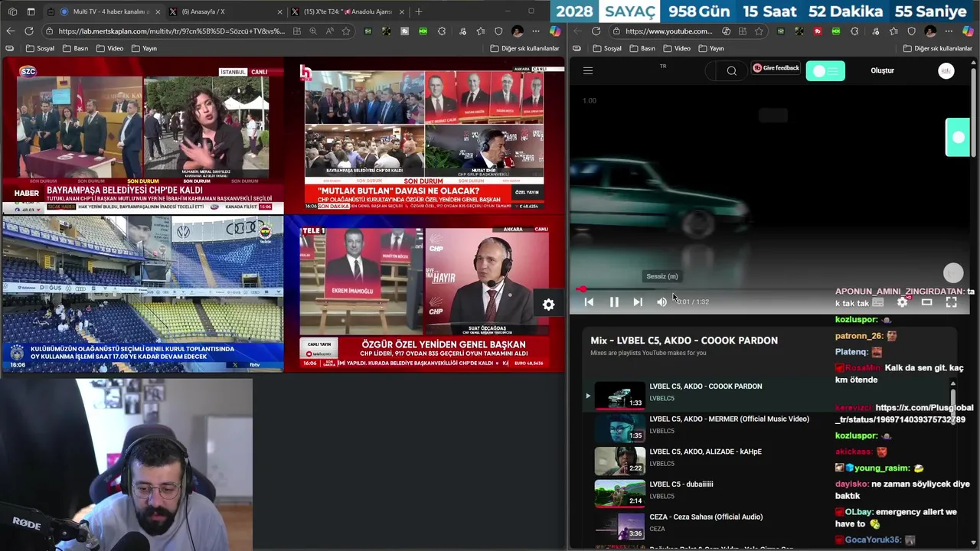Screen dimensions: 980x551
Task: Open the multi TV settings gear icon
Action: tap(548, 305)
